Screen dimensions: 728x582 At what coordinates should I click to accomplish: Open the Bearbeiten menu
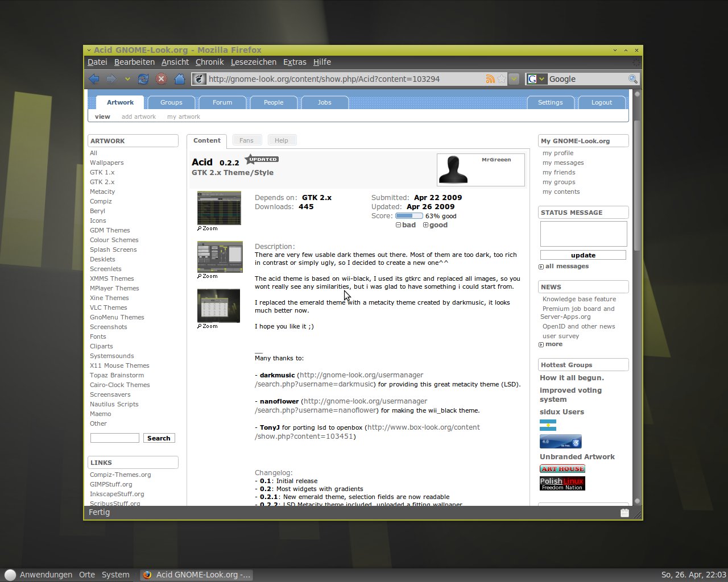point(134,62)
